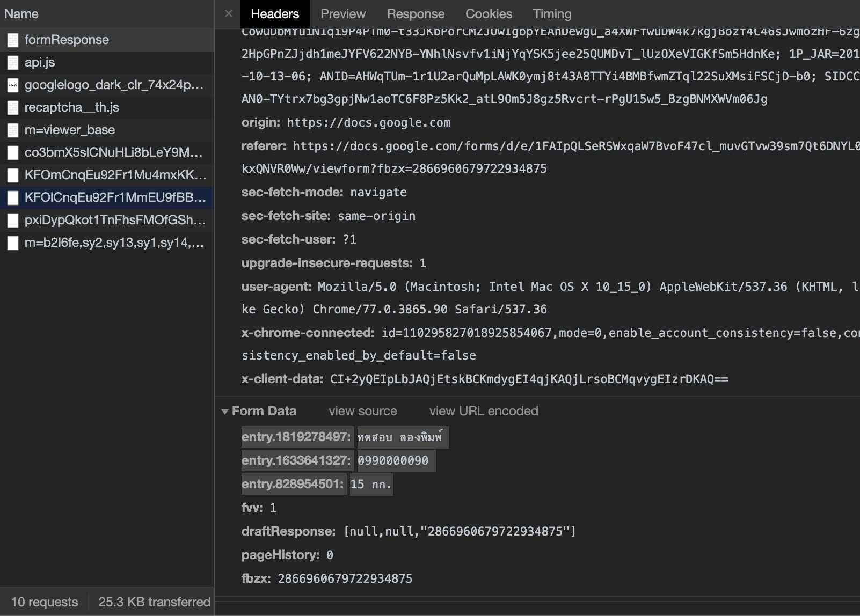Click the user-agent header row
Image resolution: width=860 pixels, height=616 pixels.
coord(550,298)
